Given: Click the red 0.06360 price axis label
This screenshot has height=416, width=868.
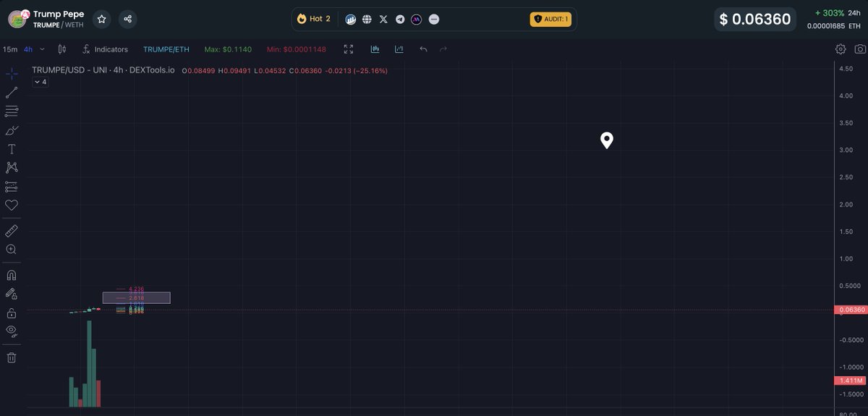Looking at the screenshot, I should point(850,310).
